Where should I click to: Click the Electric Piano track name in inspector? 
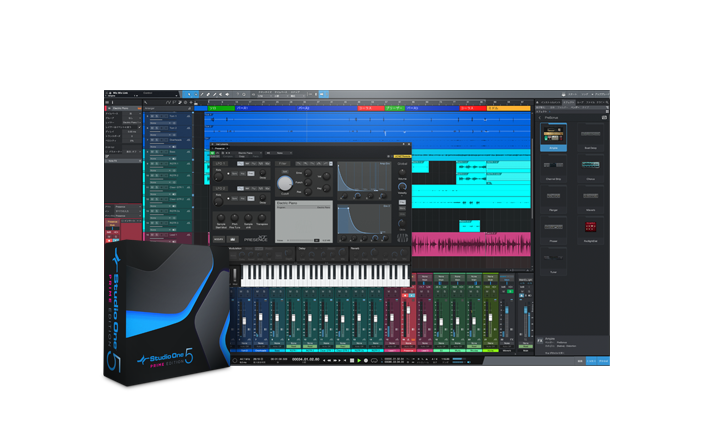pos(120,108)
